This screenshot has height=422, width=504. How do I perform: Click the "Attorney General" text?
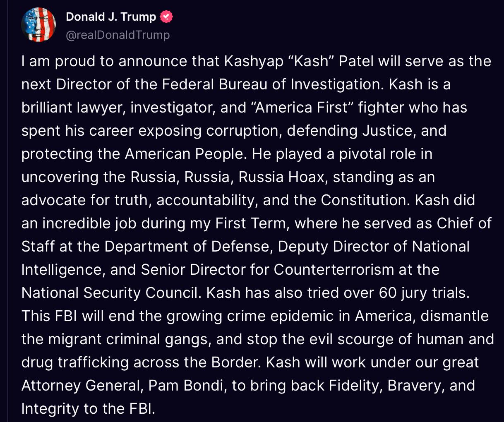(81, 386)
